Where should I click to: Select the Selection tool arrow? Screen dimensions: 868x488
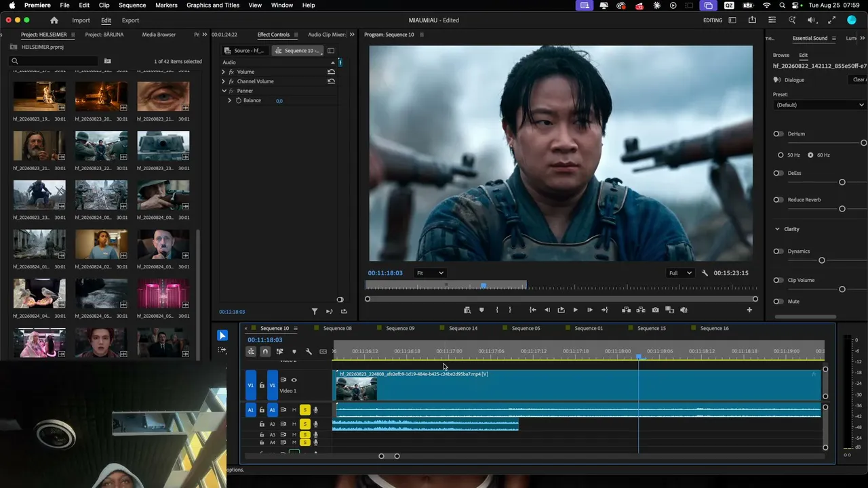pyautogui.click(x=222, y=335)
